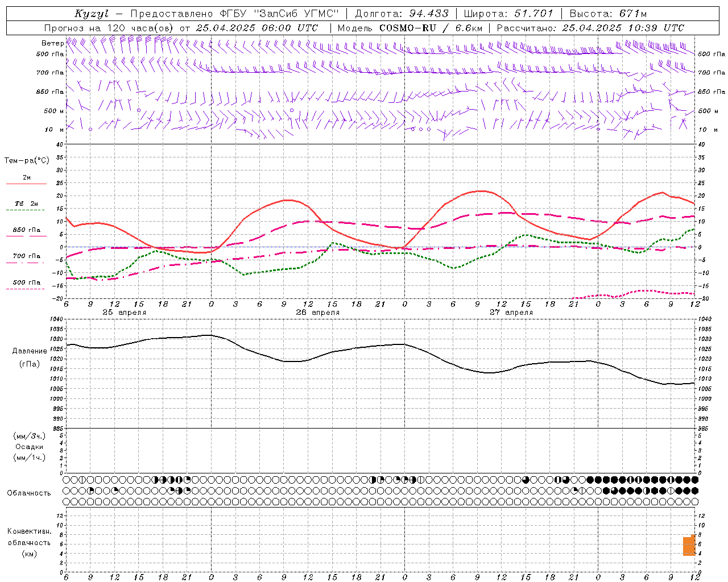Click the station name Kyzyl in header
The image size is (728, 582).
click(92, 14)
